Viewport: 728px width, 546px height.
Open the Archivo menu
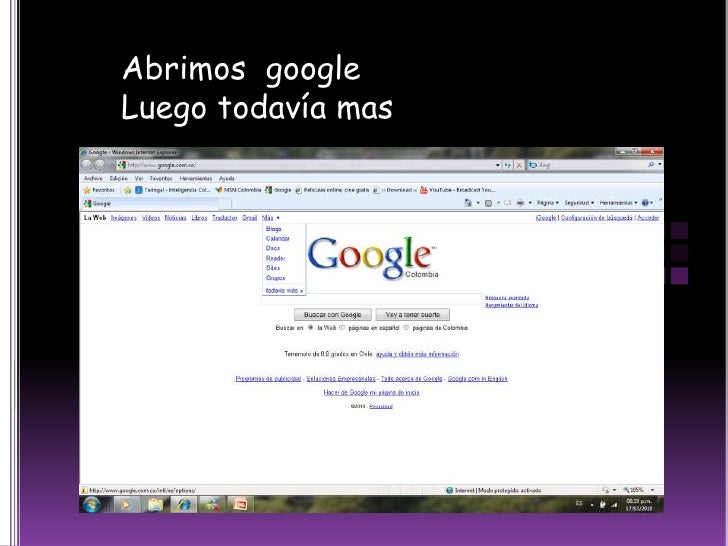tap(93, 178)
